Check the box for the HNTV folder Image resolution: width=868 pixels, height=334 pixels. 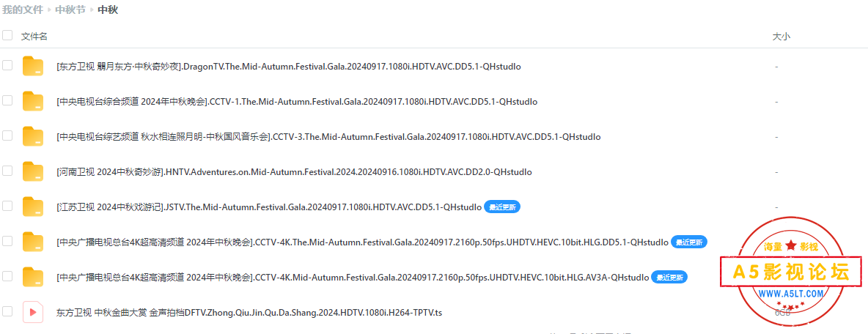(7, 171)
